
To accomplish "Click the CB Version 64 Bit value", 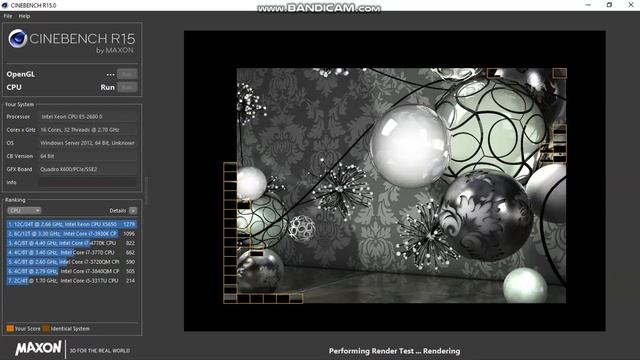I will pyautogui.click(x=87, y=156).
